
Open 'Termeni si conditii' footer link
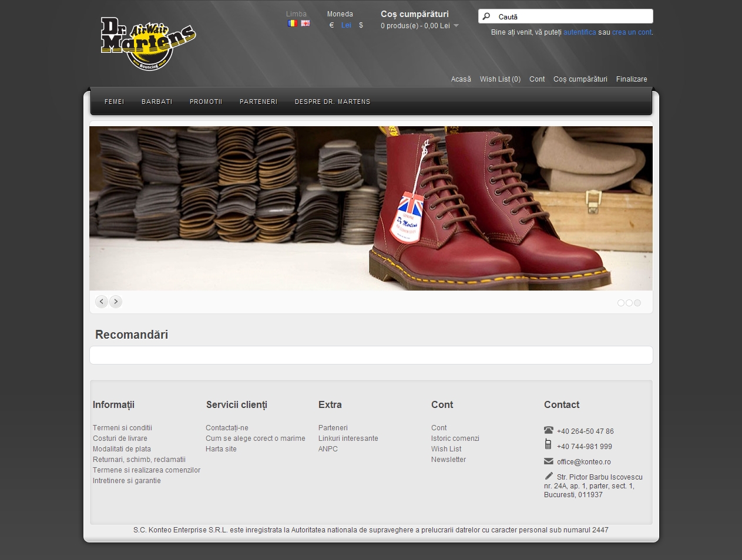122,428
